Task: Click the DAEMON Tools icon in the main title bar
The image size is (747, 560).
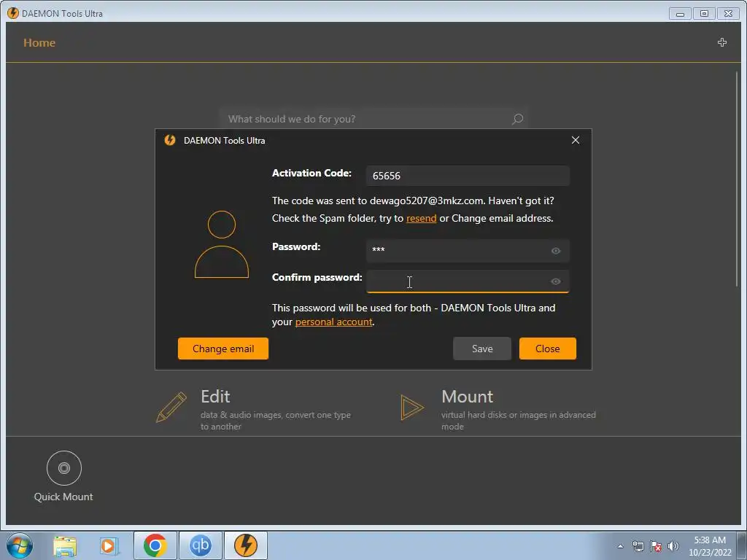Action: [x=13, y=13]
